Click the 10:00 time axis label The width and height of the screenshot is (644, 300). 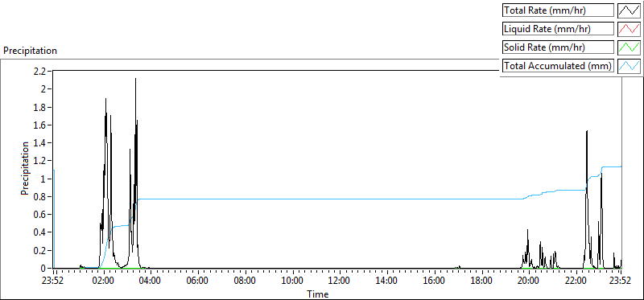(x=293, y=282)
